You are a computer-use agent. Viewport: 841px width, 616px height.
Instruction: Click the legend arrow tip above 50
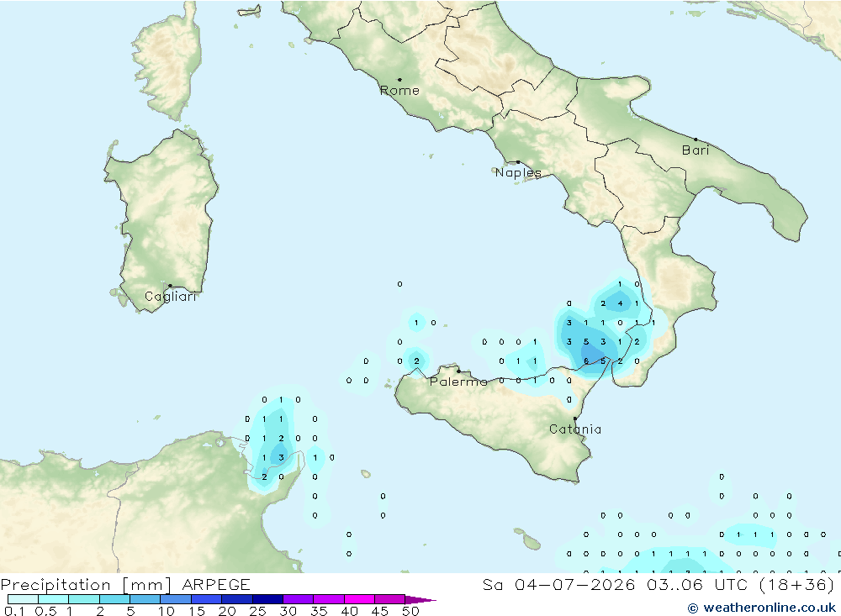(421, 599)
